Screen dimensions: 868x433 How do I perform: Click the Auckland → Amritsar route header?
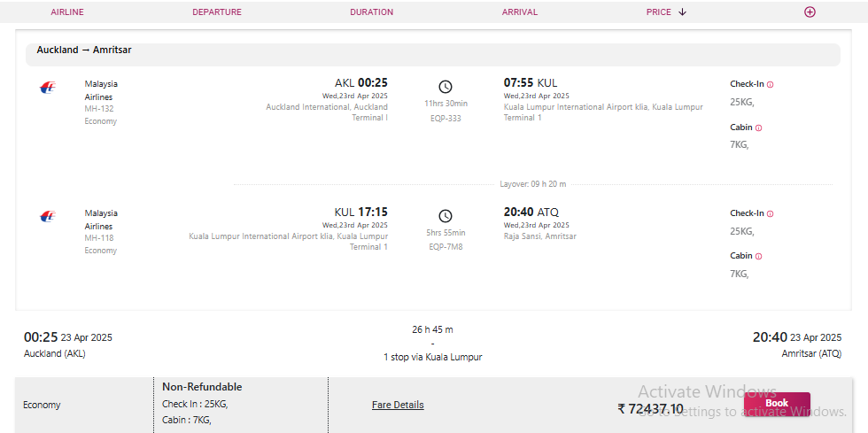(84, 50)
